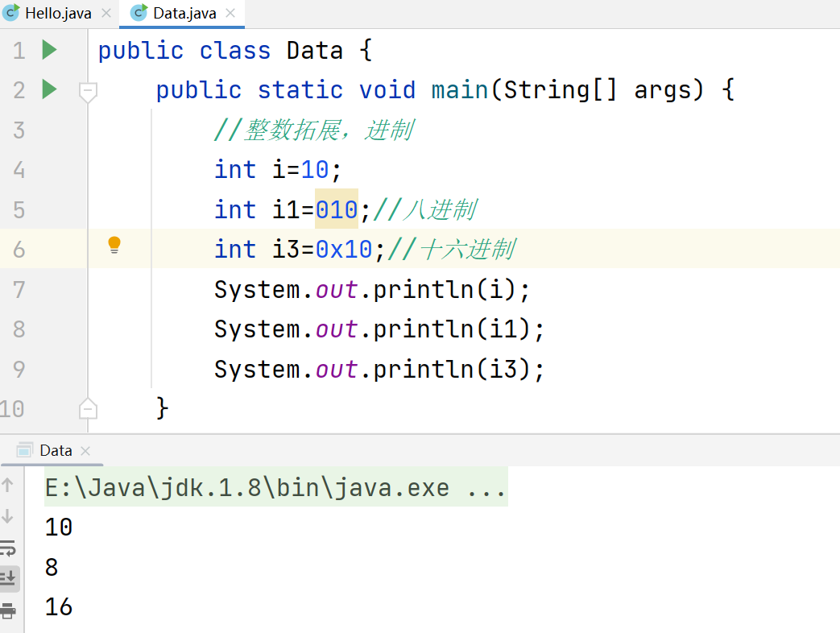This screenshot has height=633, width=840.
Task: Click the 'main' method name on line 2
Action: pos(460,89)
